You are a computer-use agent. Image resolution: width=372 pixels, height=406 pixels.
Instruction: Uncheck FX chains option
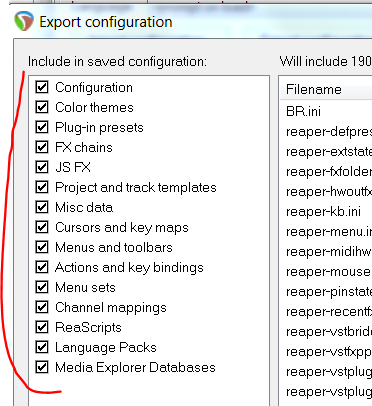42,147
